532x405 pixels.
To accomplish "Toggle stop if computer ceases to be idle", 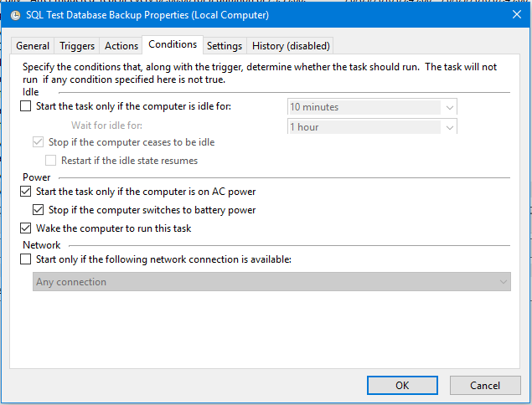I will [x=38, y=142].
